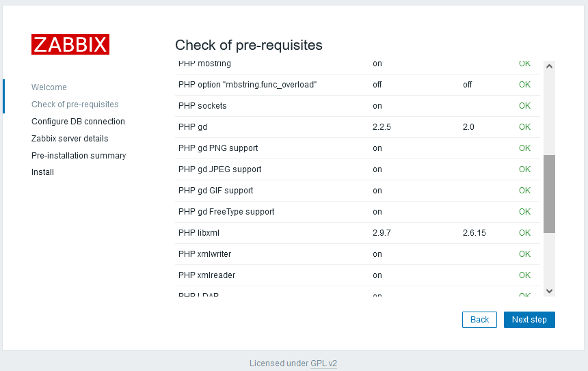588x371 pixels.
Task: Click the PHP gd row label
Action: pyautogui.click(x=193, y=127)
